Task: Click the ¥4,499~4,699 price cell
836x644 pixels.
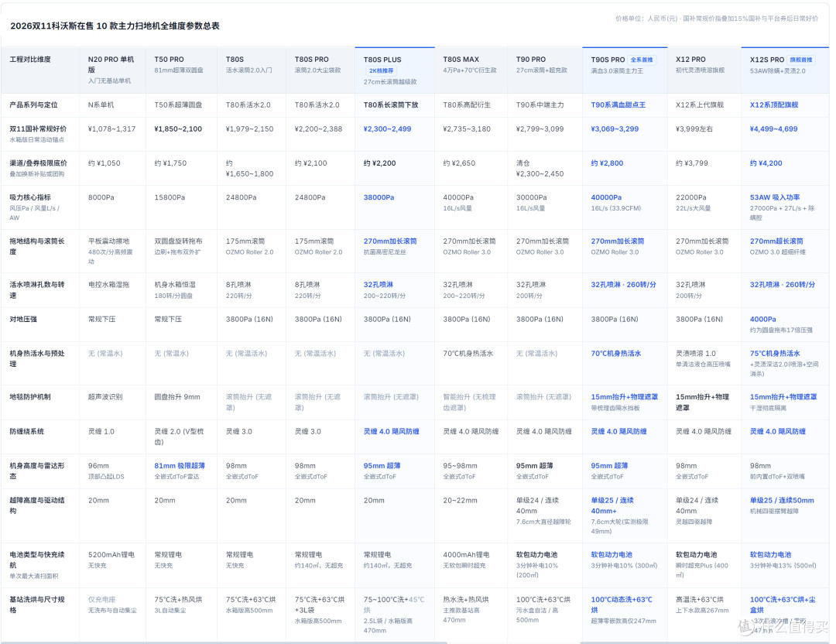Action: [773, 128]
